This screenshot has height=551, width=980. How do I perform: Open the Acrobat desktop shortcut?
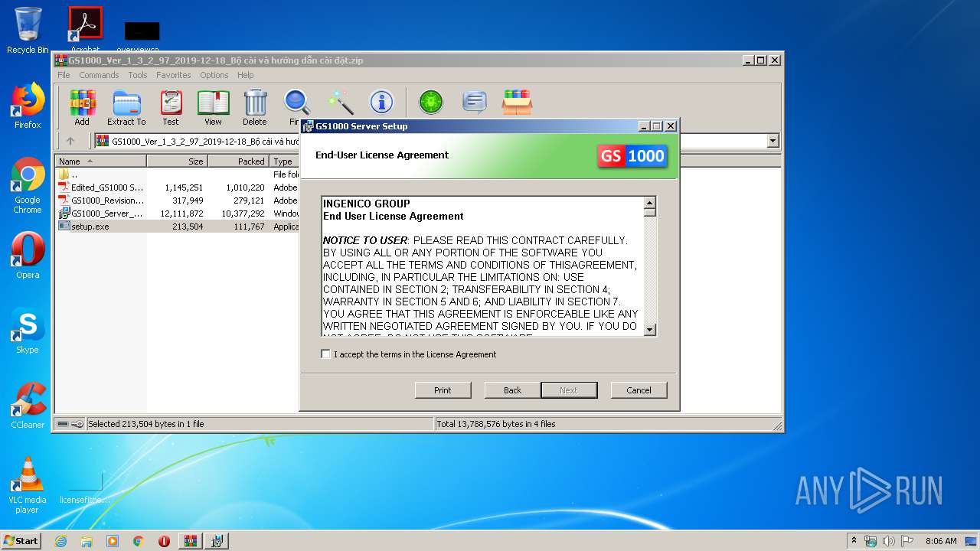86,31
